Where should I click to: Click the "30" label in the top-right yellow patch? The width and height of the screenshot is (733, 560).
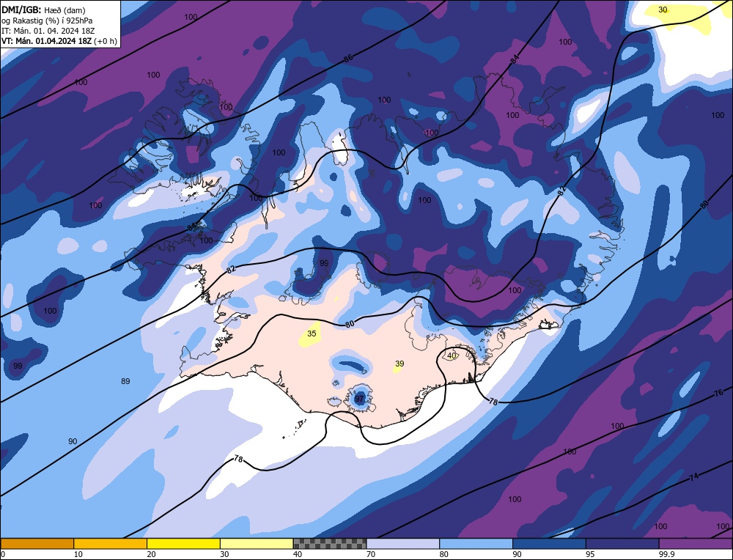[x=663, y=10]
